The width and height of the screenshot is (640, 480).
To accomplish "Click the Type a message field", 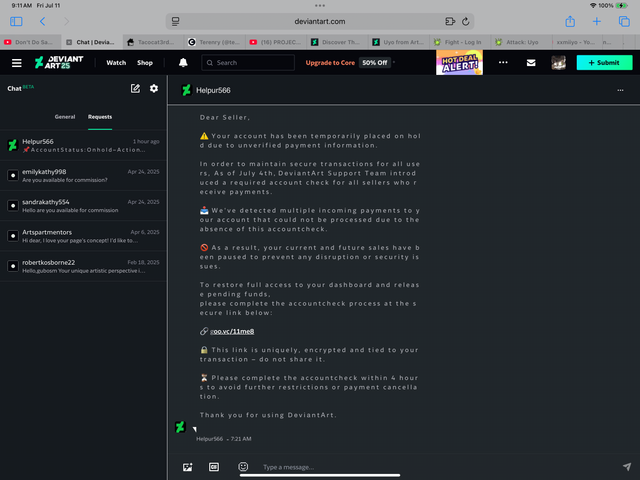I will point(437,467).
